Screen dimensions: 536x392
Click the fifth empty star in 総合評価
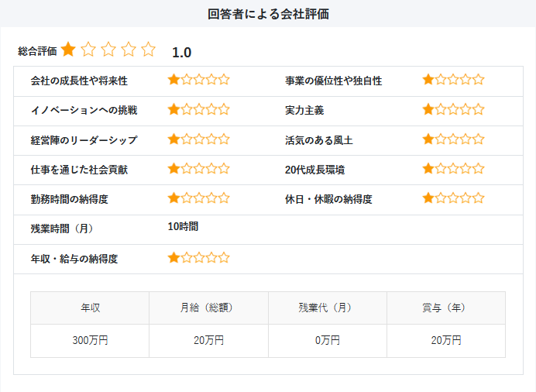tap(149, 50)
